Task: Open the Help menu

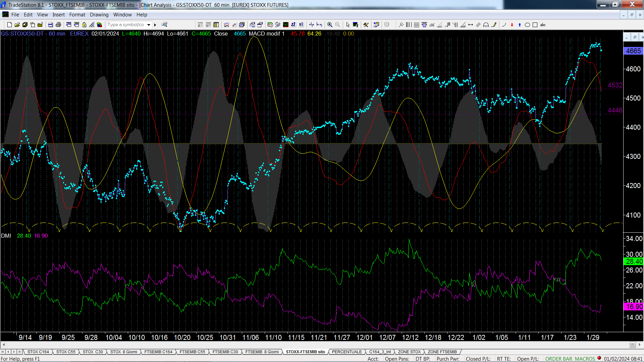Action: click(142, 15)
